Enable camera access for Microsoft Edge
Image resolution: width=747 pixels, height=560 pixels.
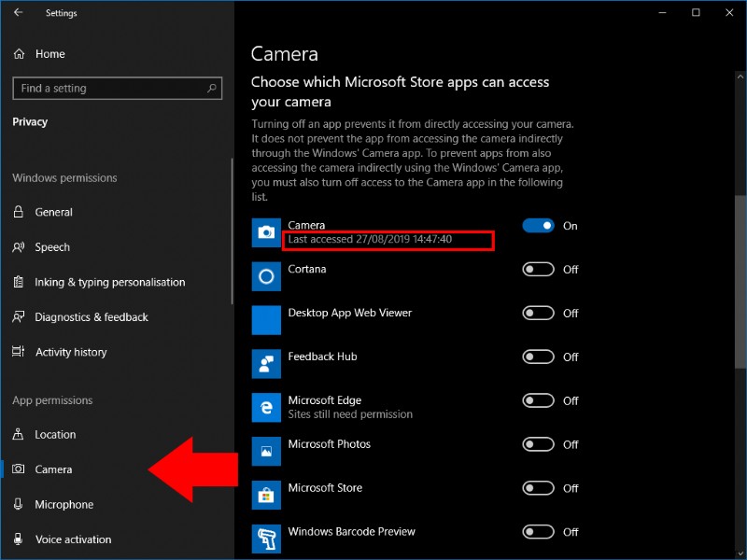[538, 400]
